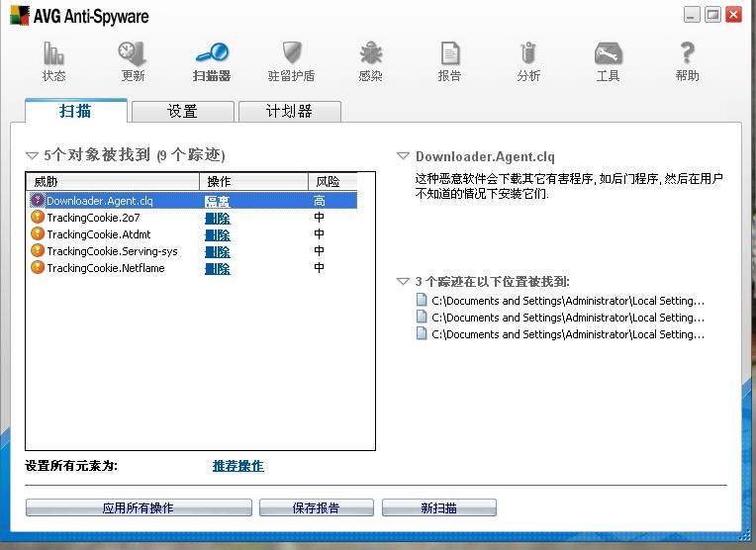Click the orange icon beside TrackingCookie.Netflame

click(x=38, y=267)
